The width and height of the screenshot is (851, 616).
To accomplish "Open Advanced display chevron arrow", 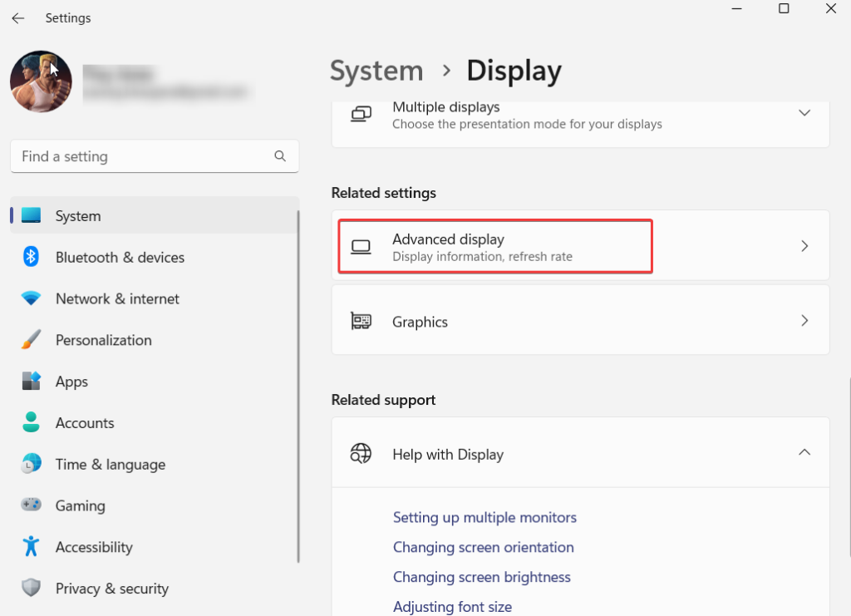I will (x=804, y=246).
